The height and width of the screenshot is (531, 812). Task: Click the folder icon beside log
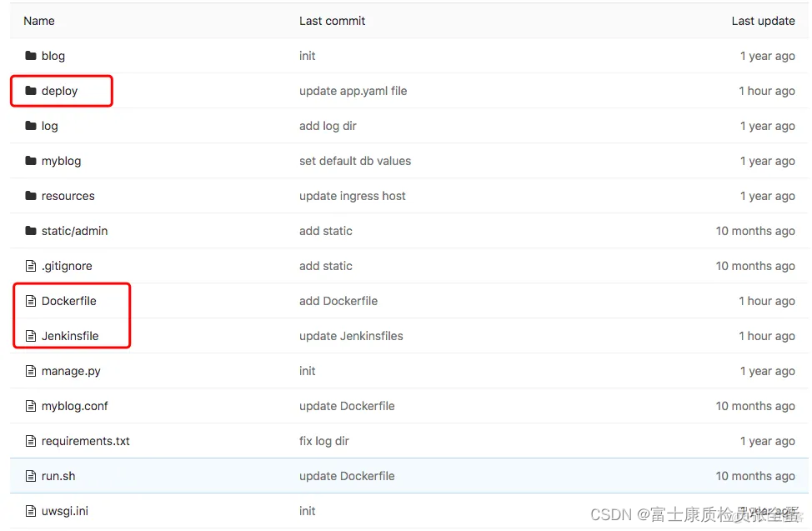click(x=31, y=126)
